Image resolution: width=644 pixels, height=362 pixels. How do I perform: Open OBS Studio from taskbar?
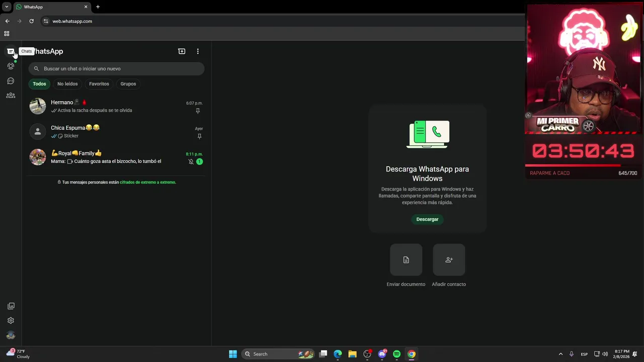coord(367,354)
